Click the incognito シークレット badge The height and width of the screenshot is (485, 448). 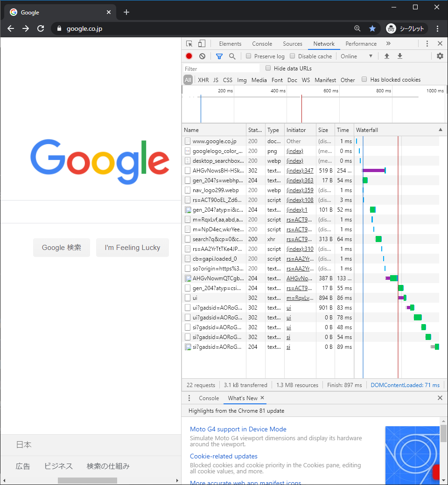tap(406, 28)
